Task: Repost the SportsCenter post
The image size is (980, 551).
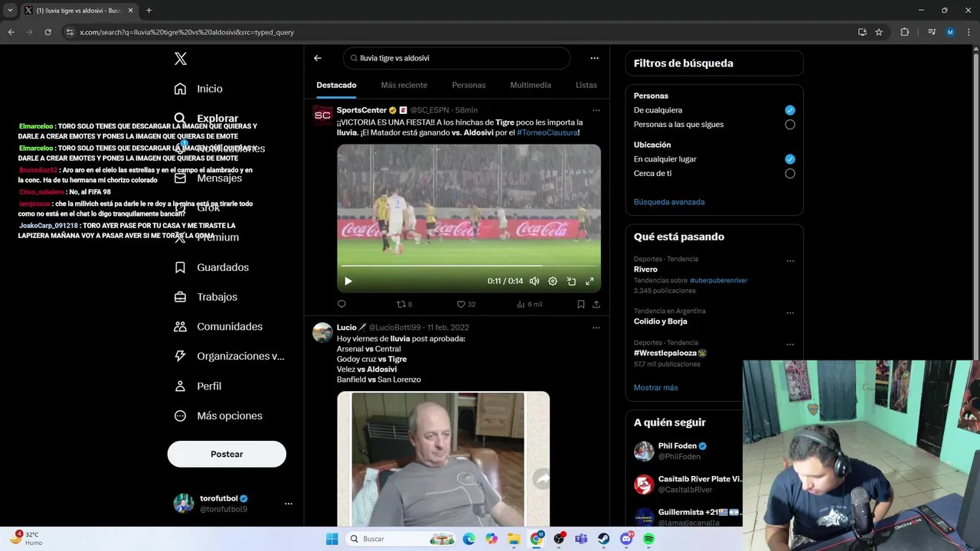Action: 403,304
